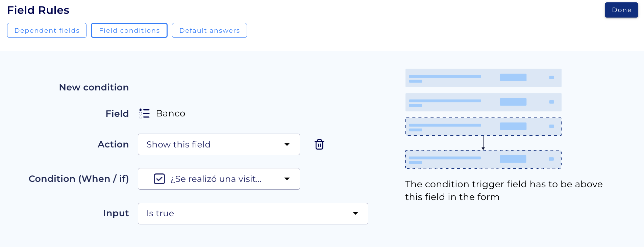Click the 'Is true' input value
Image resolution: width=644 pixels, height=247 pixels.
160,213
